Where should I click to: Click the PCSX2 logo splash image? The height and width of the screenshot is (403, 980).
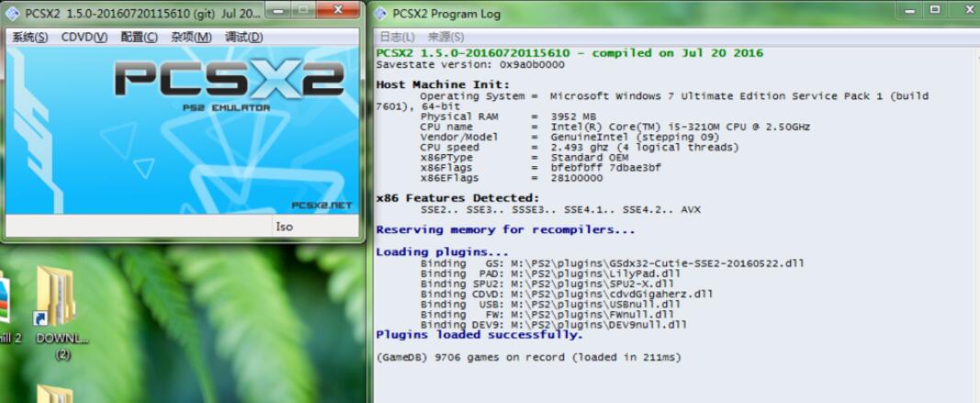183,131
